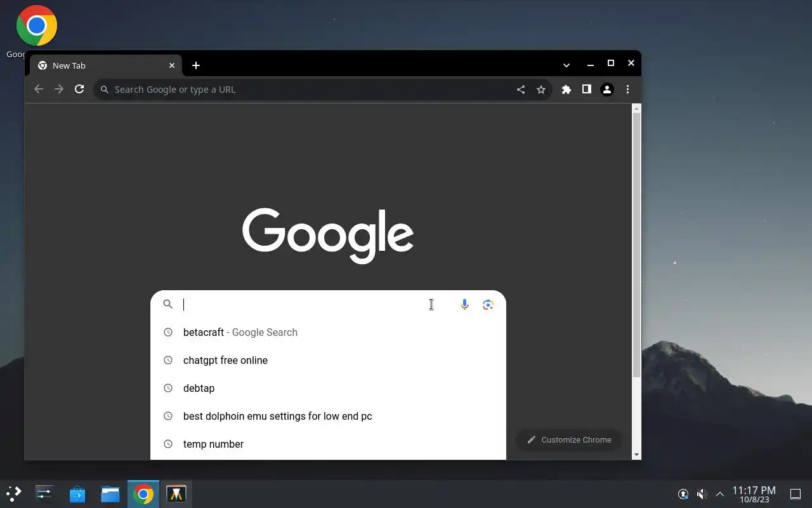Click the page scrollbar down arrow
The height and width of the screenshot is (508, 812).
pyautogui.click(x=637, y=455)
